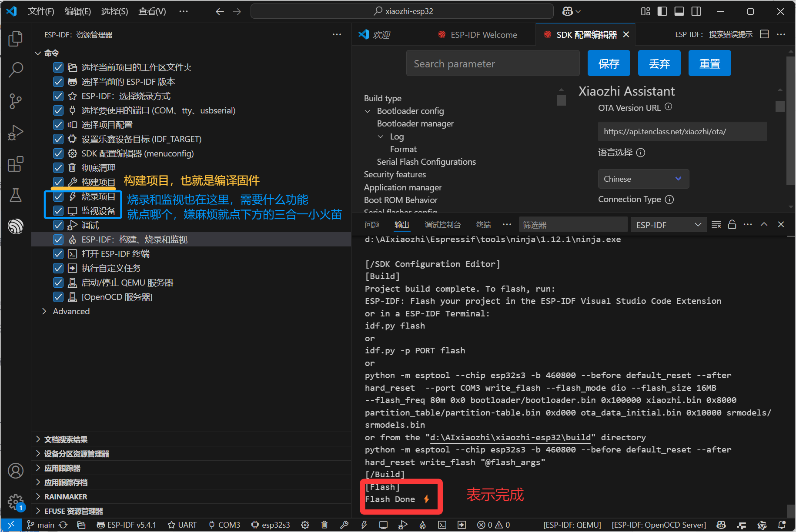Open the Chinese language dropdown
Screen dimensions: 796x532
pyautogui.click(x=643, y=179)
